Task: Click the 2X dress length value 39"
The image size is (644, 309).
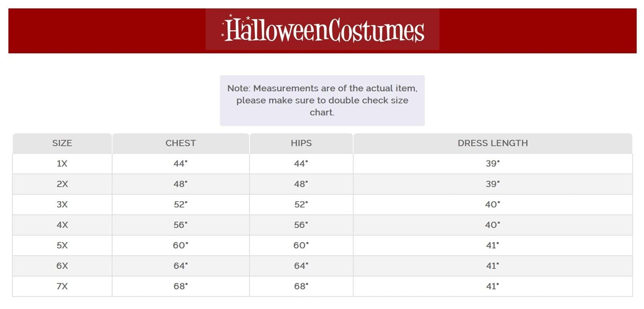Action: coord(492,184)
